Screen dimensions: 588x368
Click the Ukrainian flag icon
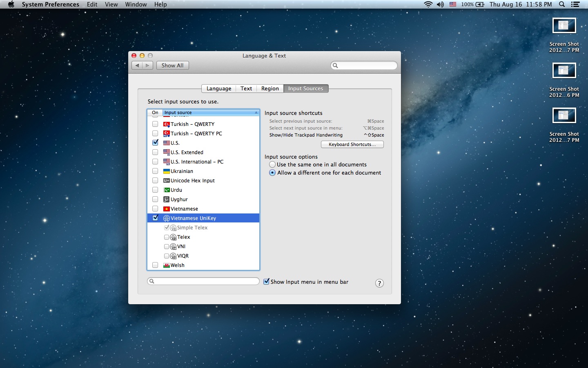tap(167, 171)
